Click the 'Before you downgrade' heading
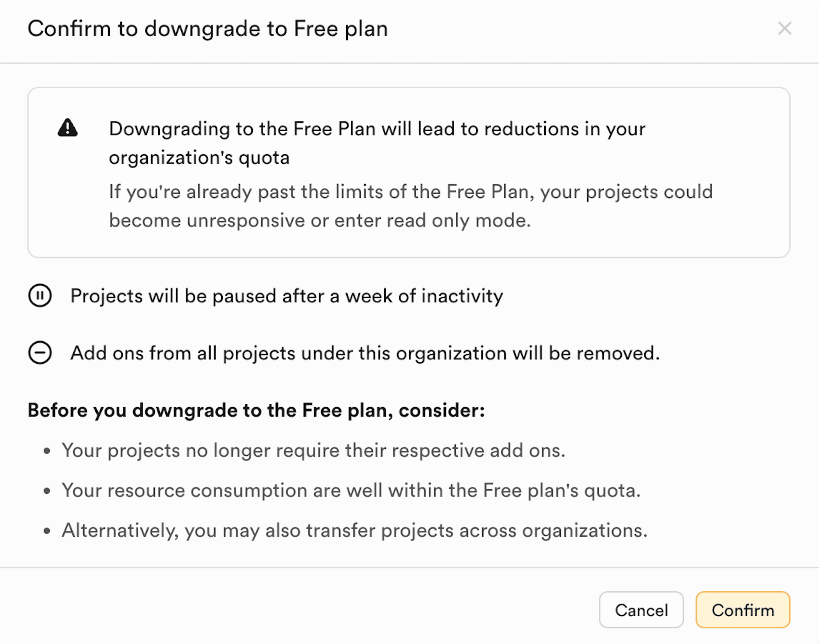The height and width of the screenshot is (644, 819). 256,410
